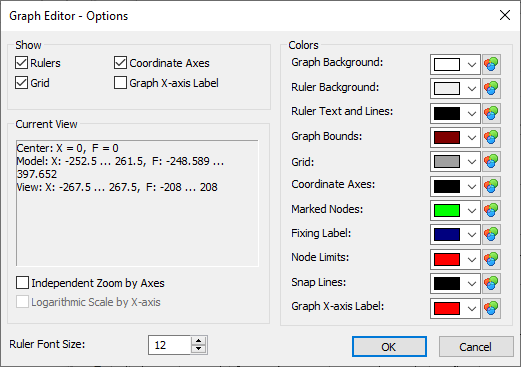Expand Marked Nodes color dropdown

[472, 211]
